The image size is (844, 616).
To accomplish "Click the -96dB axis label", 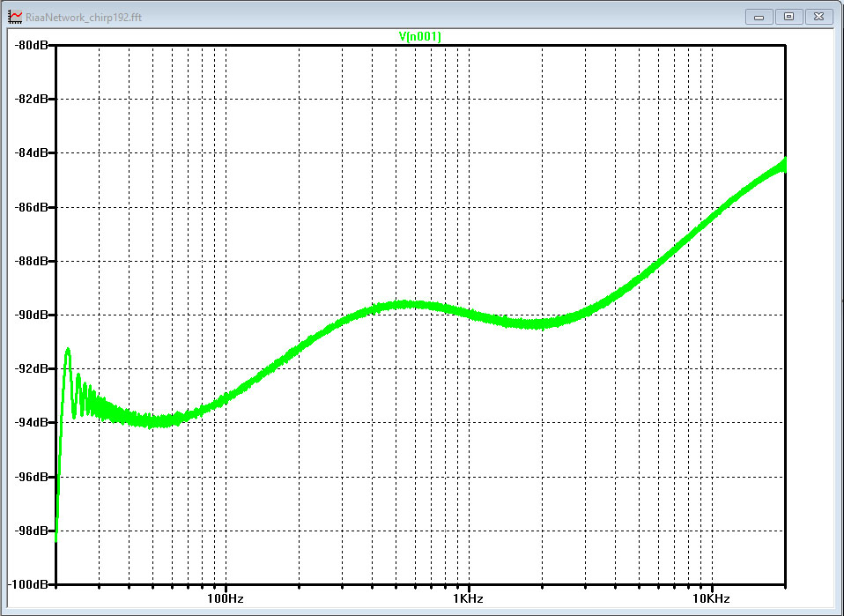I will point(31,477).
